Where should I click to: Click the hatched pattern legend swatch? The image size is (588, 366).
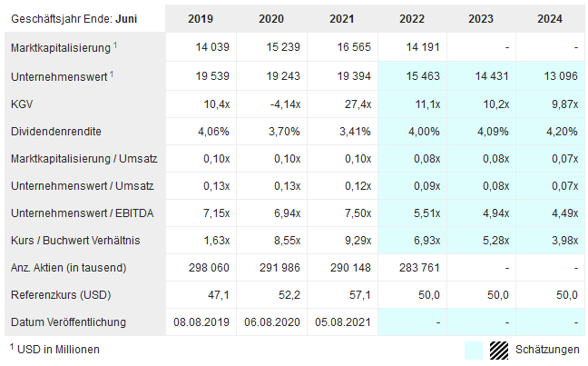499,351
